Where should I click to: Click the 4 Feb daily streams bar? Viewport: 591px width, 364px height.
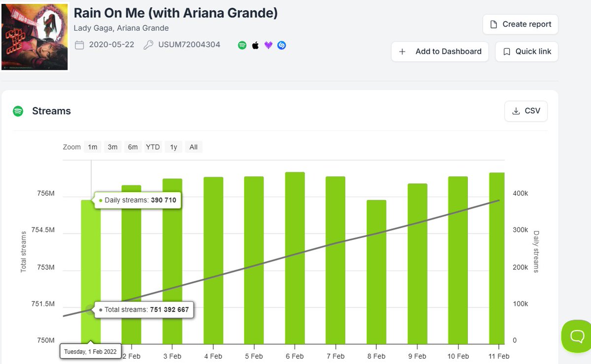point(213,261)
